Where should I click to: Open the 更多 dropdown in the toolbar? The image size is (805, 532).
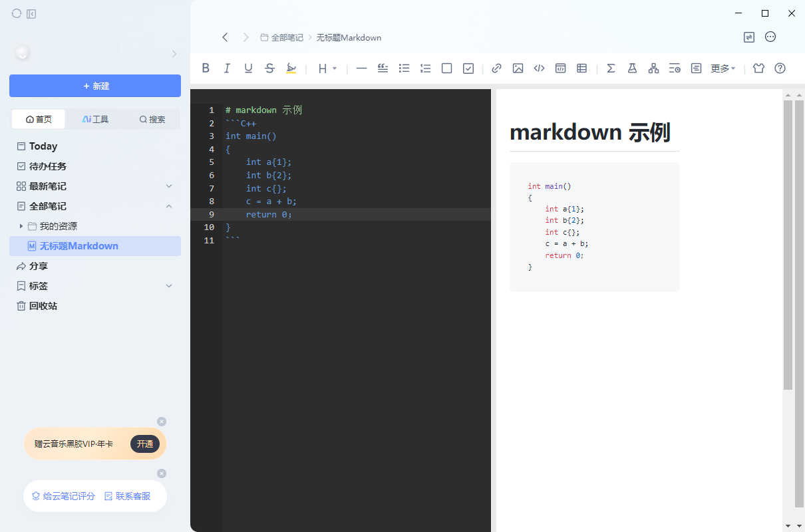pos(723,68)
